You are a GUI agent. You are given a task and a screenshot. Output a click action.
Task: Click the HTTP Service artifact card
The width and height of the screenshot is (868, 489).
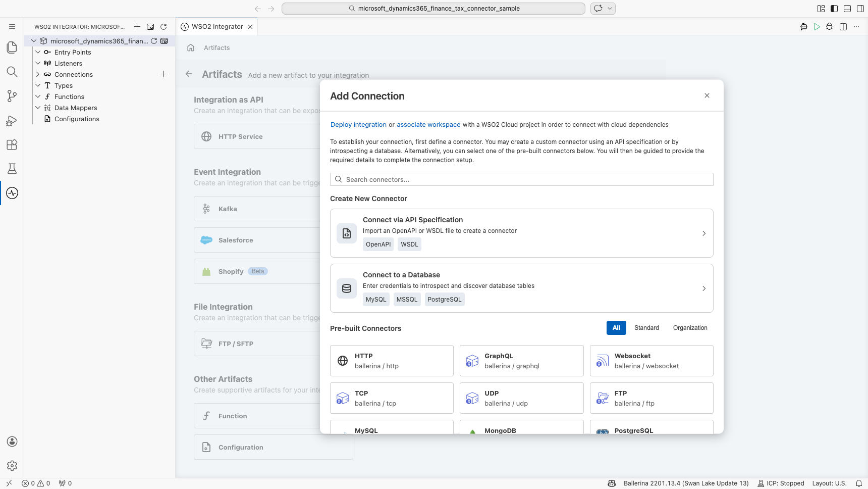tap(257, 136)
